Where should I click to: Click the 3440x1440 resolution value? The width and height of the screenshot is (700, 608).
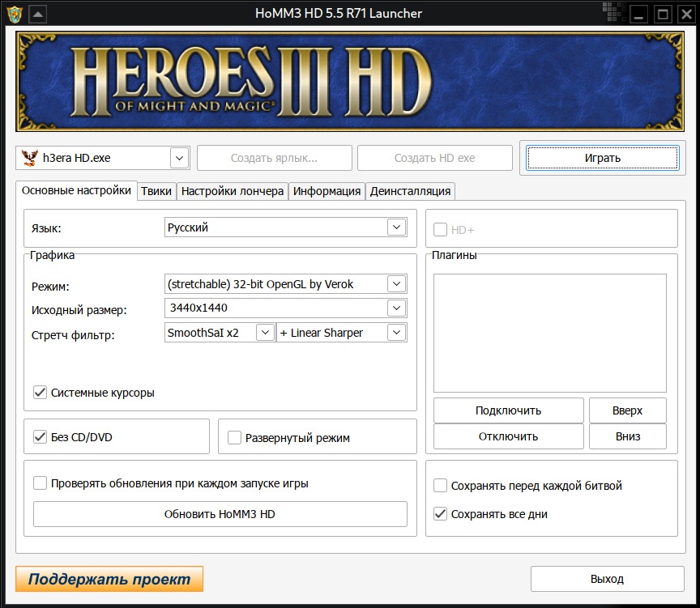pos(198,308)
